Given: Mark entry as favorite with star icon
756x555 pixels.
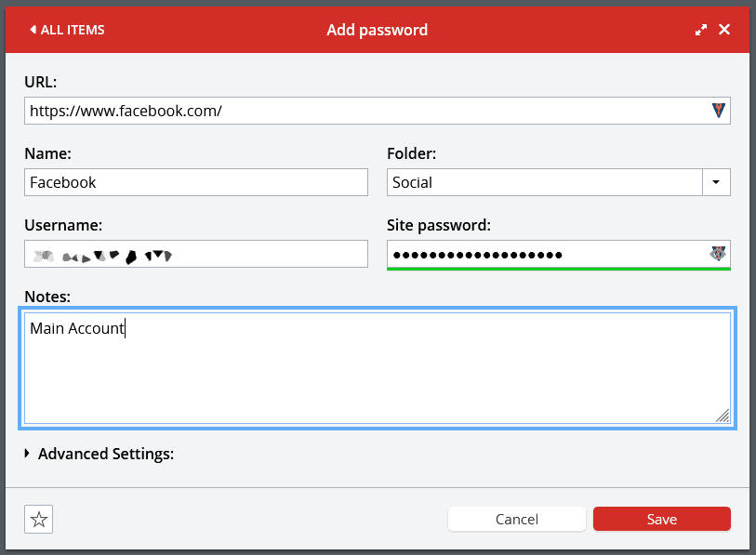Looking at the screenshot, I should [38, 520].
